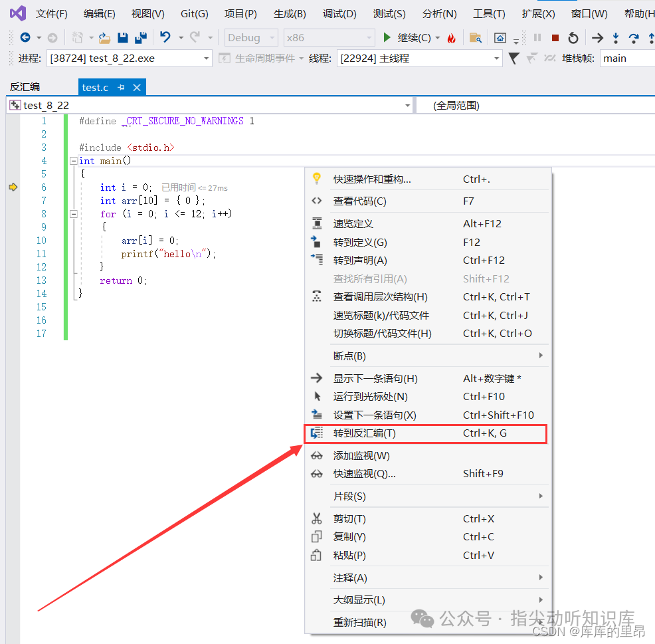
Task: Click the Save All toolbar icon
Action: pos(141,38)
